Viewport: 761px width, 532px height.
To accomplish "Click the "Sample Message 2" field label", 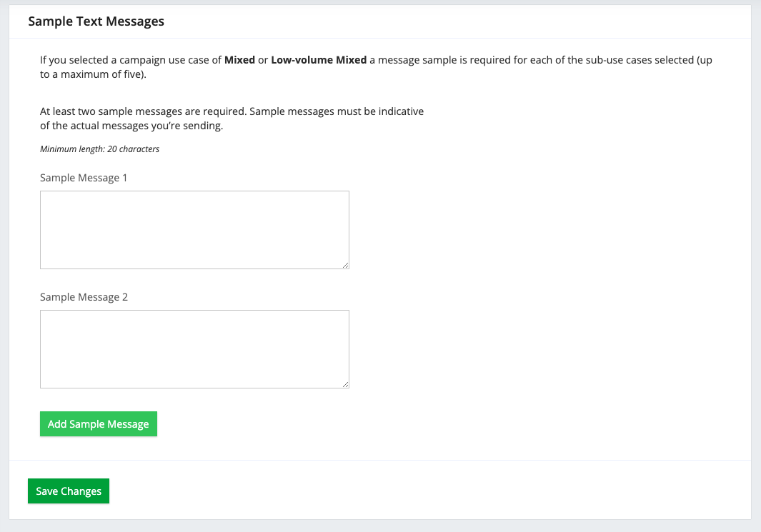I will (84, 297).
